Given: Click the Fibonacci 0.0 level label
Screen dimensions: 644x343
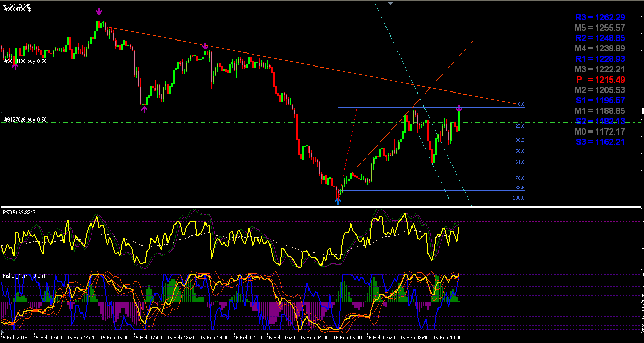Looking at the screenshot, I should pos(521,104).
